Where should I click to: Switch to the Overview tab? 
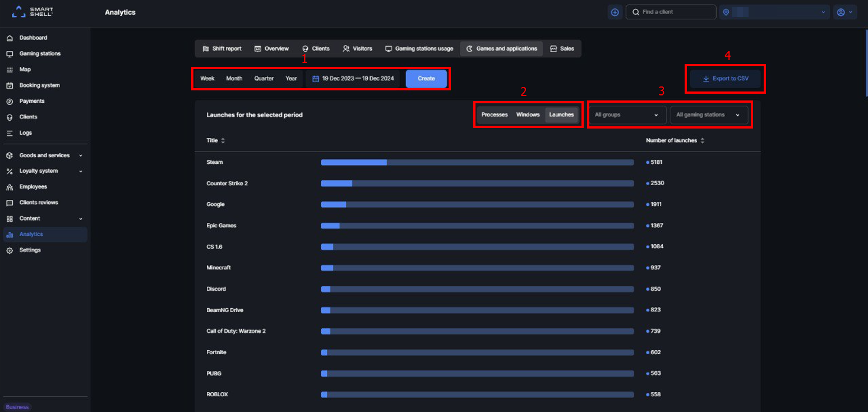tap(271, 49)
